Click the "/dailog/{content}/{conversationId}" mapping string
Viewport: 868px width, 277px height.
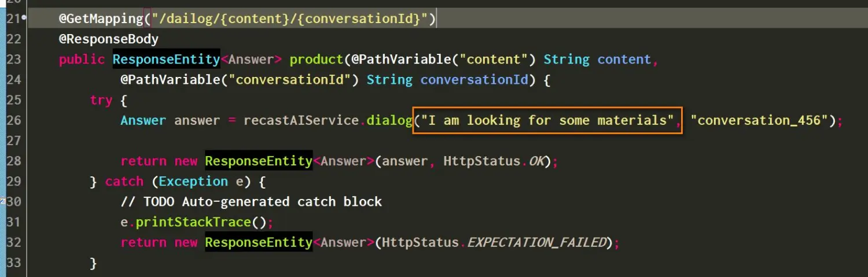(x=290, y=19)
